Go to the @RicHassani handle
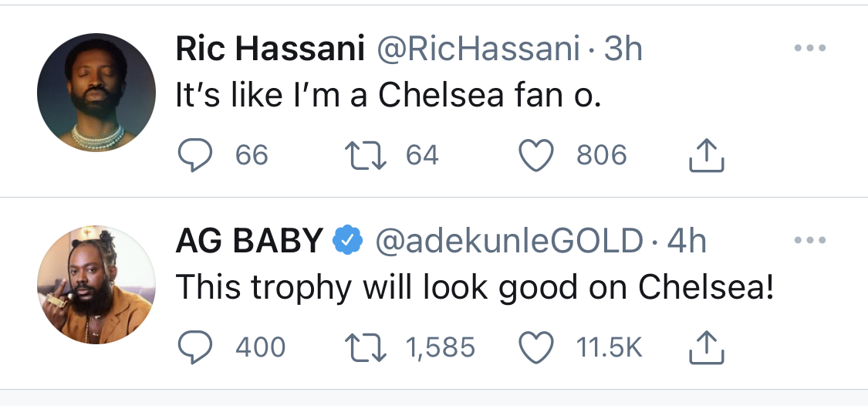868x406 pixels. pos(478,51)
